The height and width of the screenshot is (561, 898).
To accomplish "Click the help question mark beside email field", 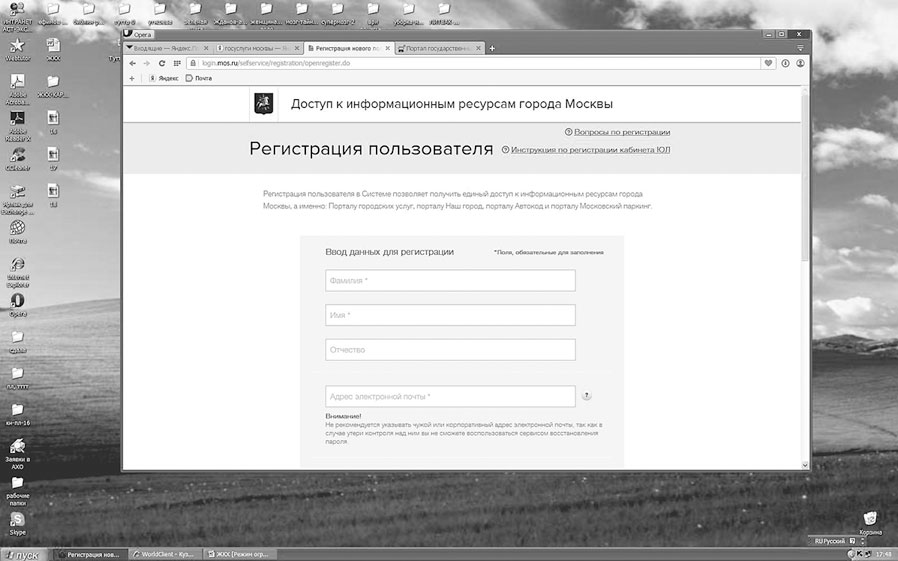I will 586,397.
